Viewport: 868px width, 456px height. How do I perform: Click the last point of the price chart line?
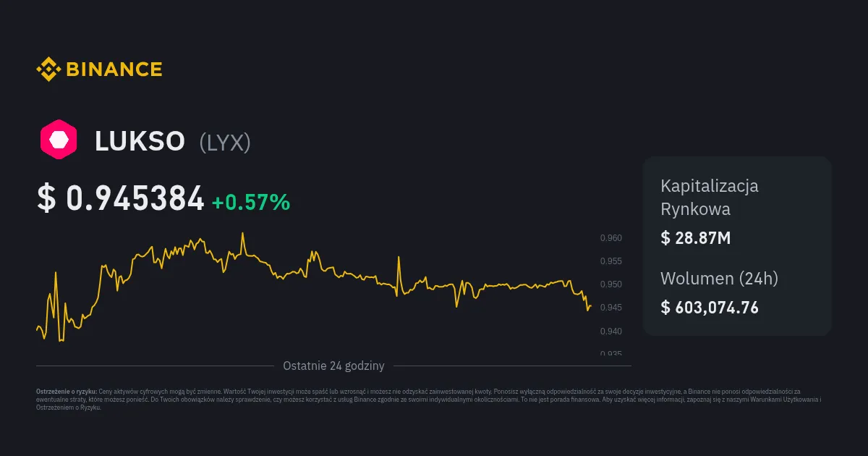coord(591,306)
